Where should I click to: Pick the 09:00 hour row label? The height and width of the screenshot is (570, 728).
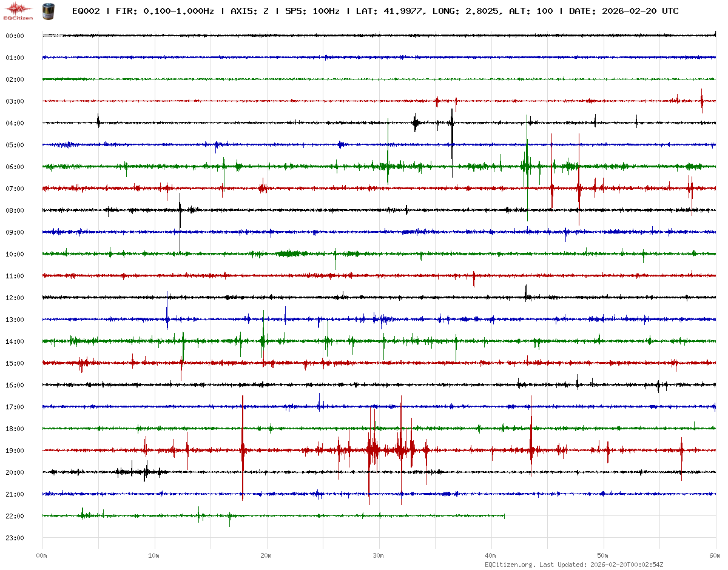[x=15, y=232]
